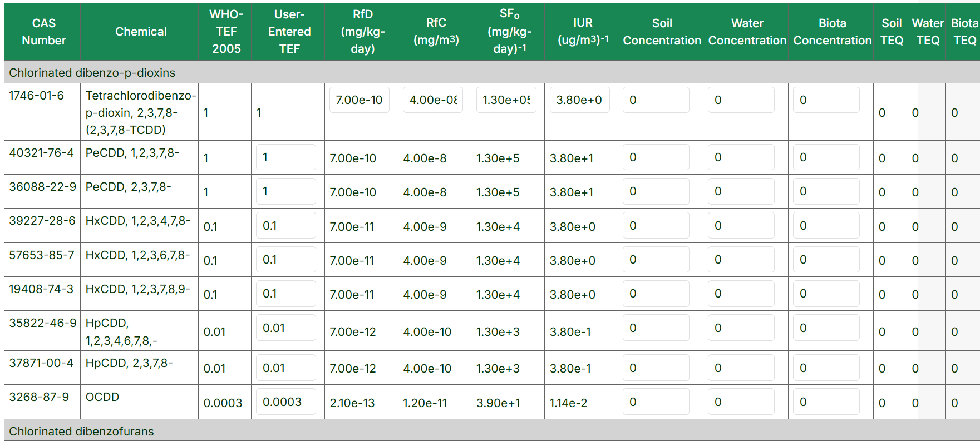Select User-Entered TEF input for OCDD
Viewport: 980px width, 441px height.
click(285, 402)
